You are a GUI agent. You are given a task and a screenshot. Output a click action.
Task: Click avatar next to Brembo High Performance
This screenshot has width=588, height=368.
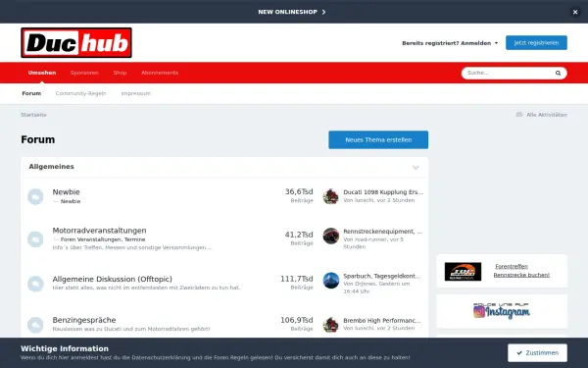[x=331, y=325]
